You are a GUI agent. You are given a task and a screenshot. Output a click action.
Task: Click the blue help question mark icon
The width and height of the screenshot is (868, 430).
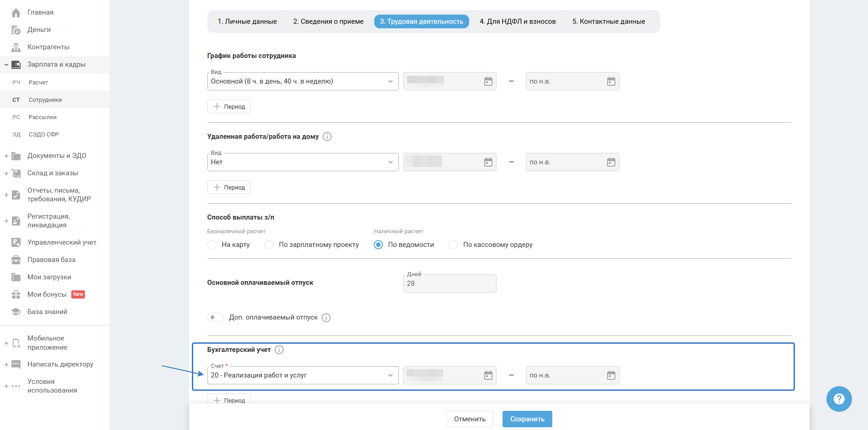pos(839,399)
